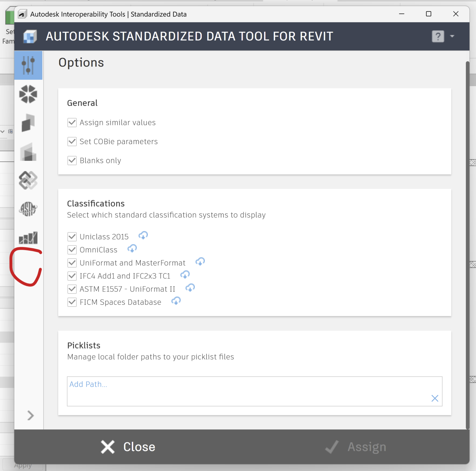The image size is (476, 471).
Task: Clear the picklist path with the X
Action: [435, 398]
